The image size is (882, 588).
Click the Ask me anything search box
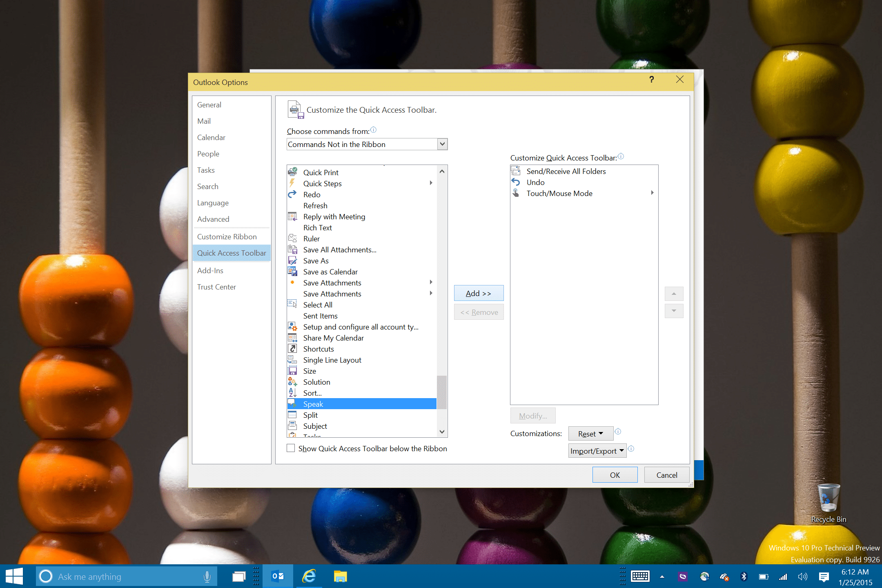pos(127,576)
